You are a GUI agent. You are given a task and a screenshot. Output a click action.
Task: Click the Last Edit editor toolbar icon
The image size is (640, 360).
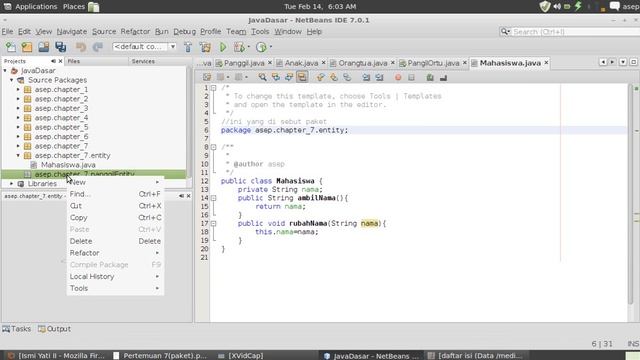tap(207, 77)
